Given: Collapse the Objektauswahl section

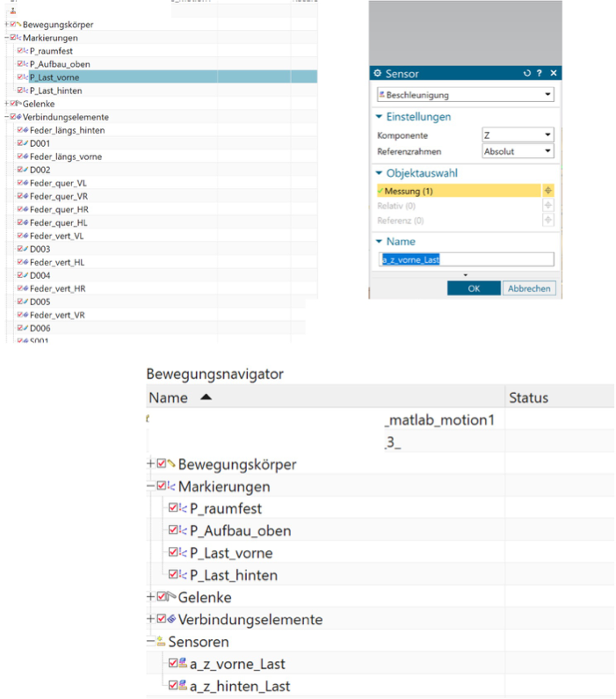Looking at the screenshot, I should click(379, 173).
